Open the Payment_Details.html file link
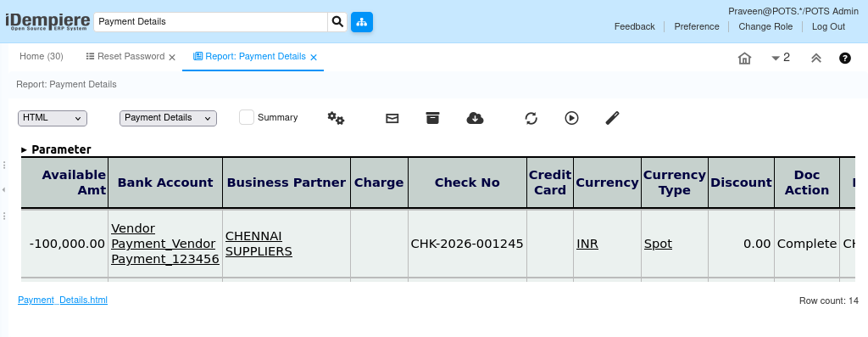Viewport: 868px width, 337px height. [x=63, y=300]
